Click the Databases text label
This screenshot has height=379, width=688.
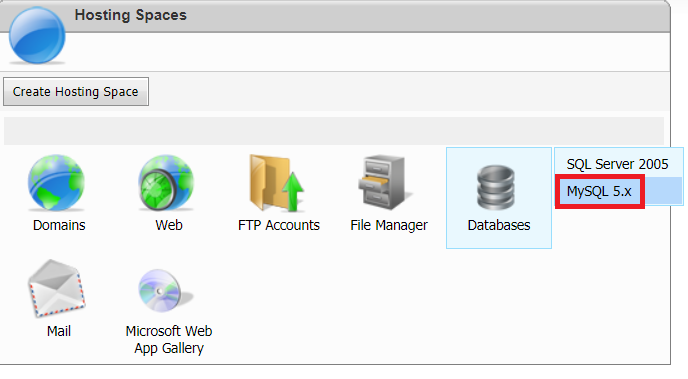pyautogui.click(x=499, y=225)
